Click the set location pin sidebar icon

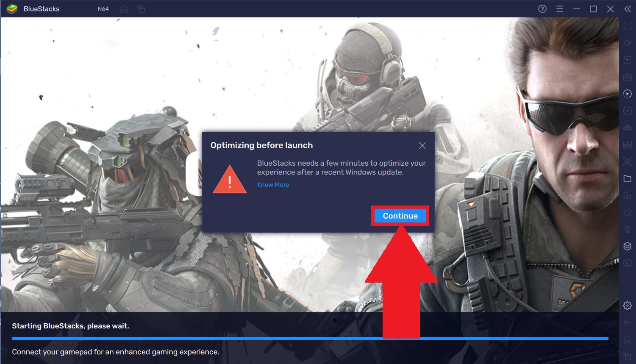[628, 229]
